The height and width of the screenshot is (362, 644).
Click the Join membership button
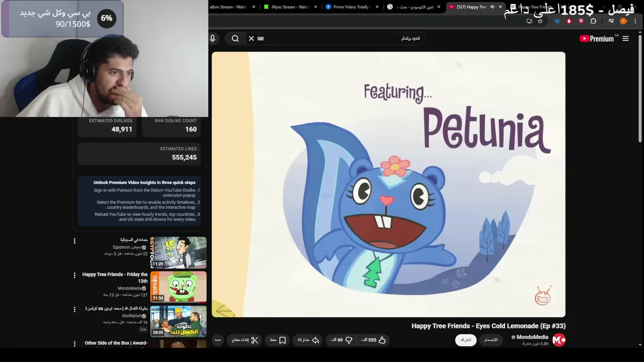[x=491, y=340]
